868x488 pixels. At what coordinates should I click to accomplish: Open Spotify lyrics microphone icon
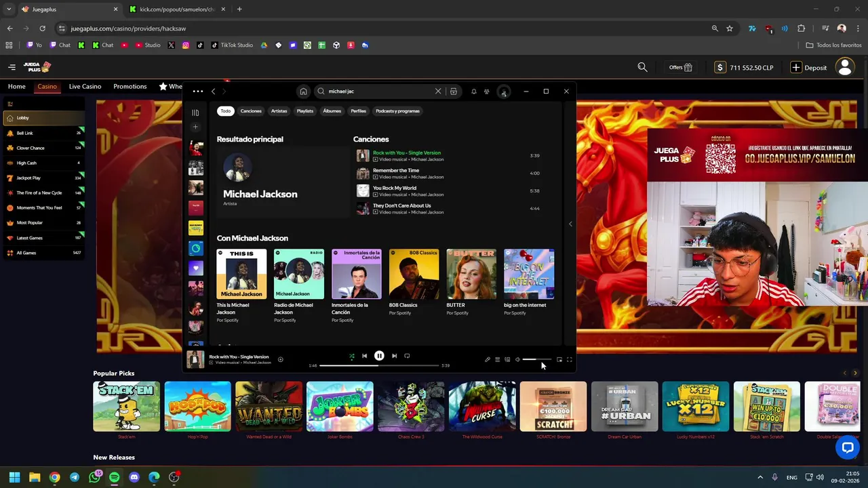[x=487, y=360]
